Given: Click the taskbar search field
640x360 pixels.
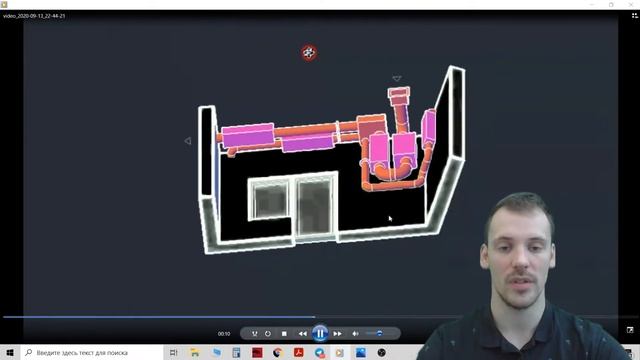Looking at the screenshot, I should pos(92,352).
